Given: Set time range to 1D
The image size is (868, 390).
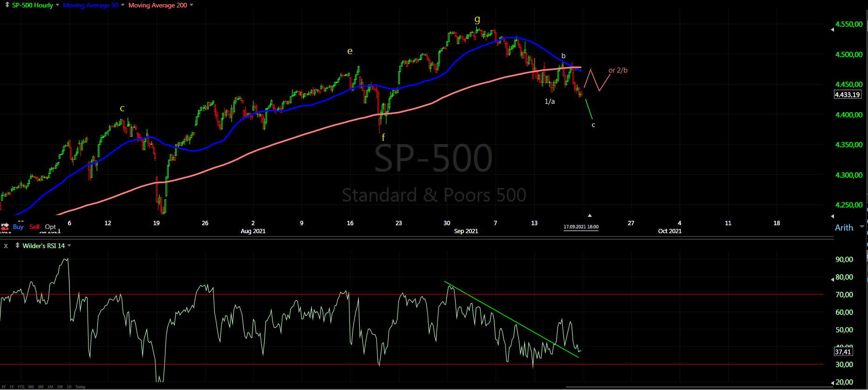Looking at the screenshot, I should 69,387.
